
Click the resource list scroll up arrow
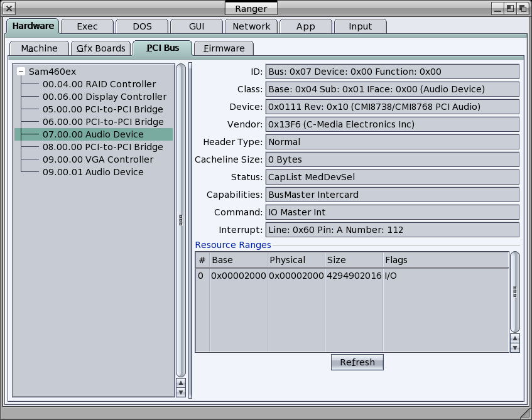[x=515, y=338]
